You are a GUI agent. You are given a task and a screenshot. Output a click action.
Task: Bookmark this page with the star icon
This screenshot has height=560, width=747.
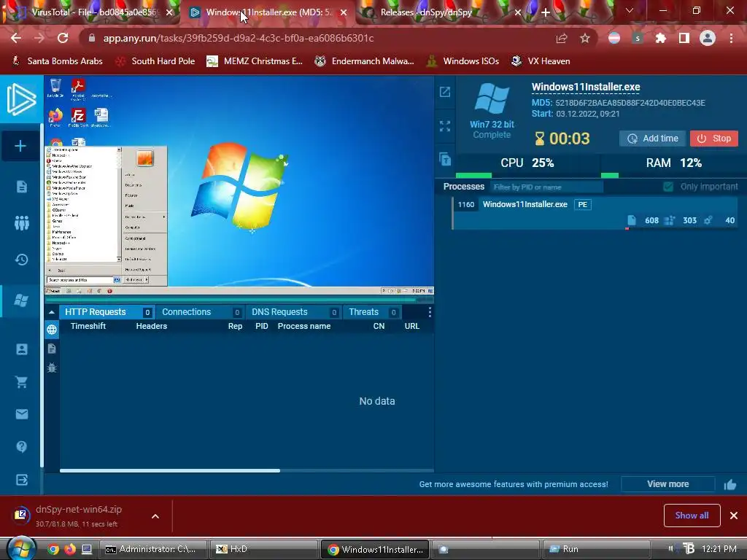tap(585, 38)
